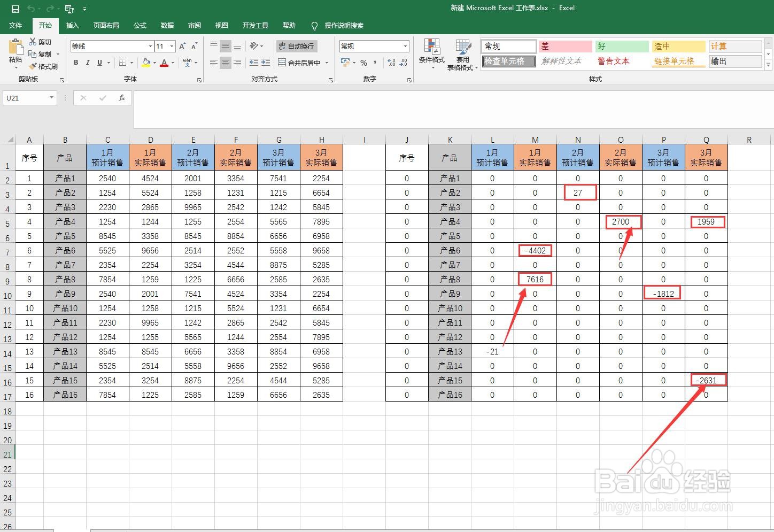Decrease indent in alignment group

[254, 63]
